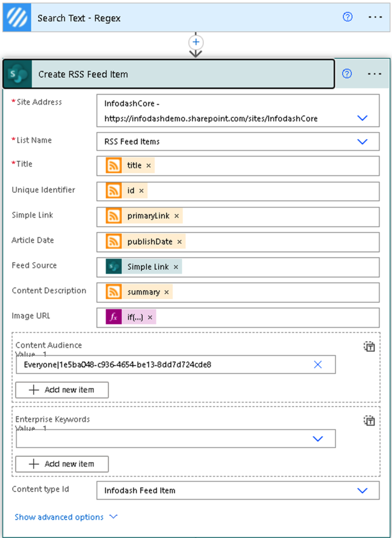392x538 pixels.
Task: Open the Search Text - Regex ellipsis menu
Action: click(x=375, y=17)
